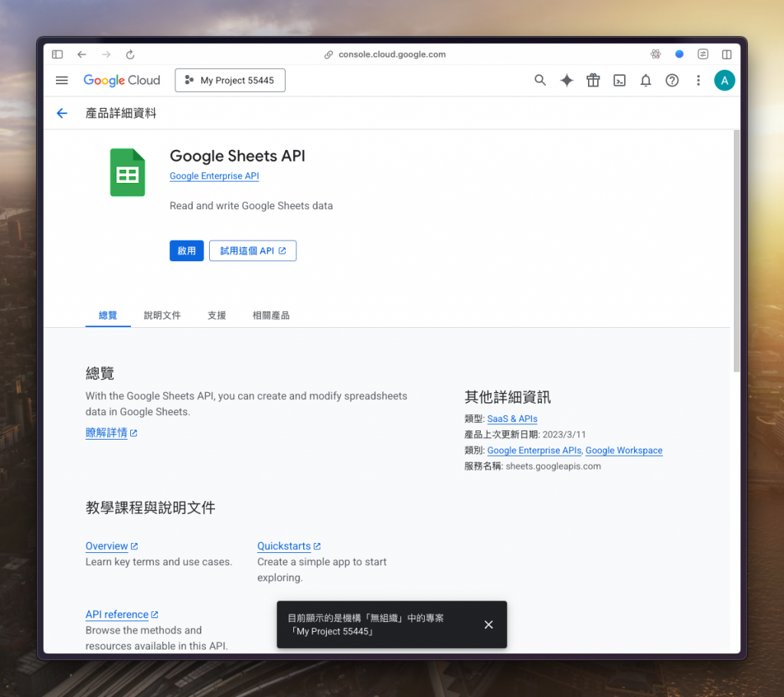
Task: Toggle the browser sidebar icon
Action: click(x=57, y=54)
